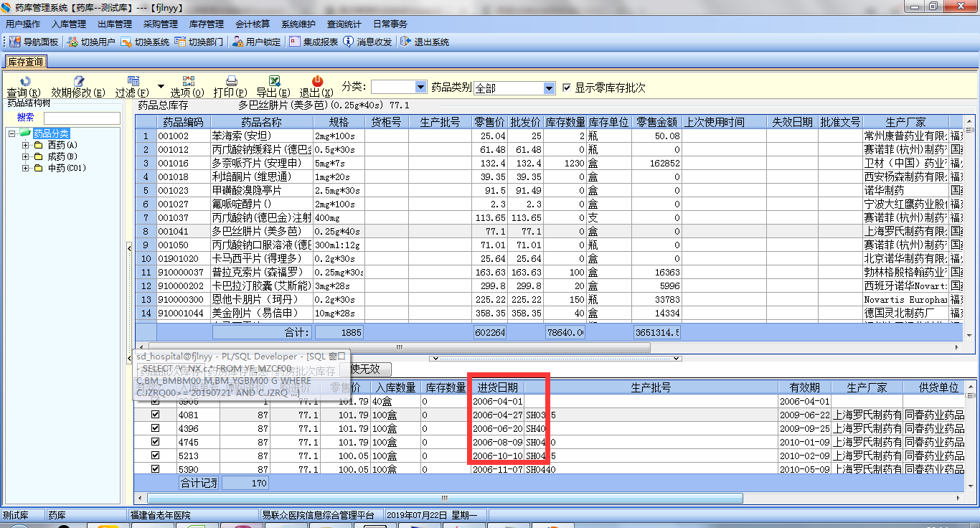Viewport: 980px width, 528px height.
Task: Toggle the 显示零库存批次 checkbox
Action: [x=567, y=88]
